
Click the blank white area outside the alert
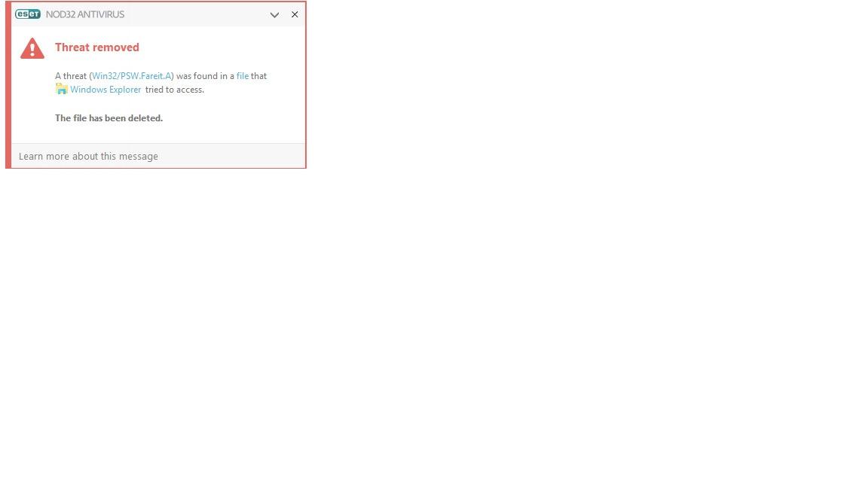click(x=554, y=304)
